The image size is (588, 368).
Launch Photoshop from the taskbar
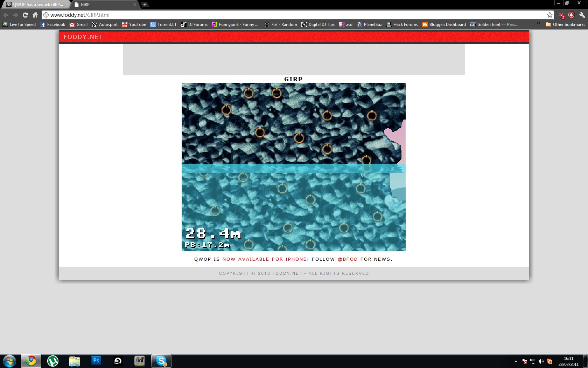(x=96, y=361)
